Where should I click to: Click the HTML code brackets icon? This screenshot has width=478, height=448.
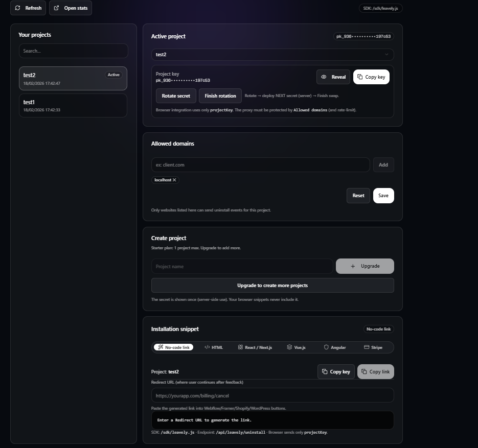(x=207, y=347)
